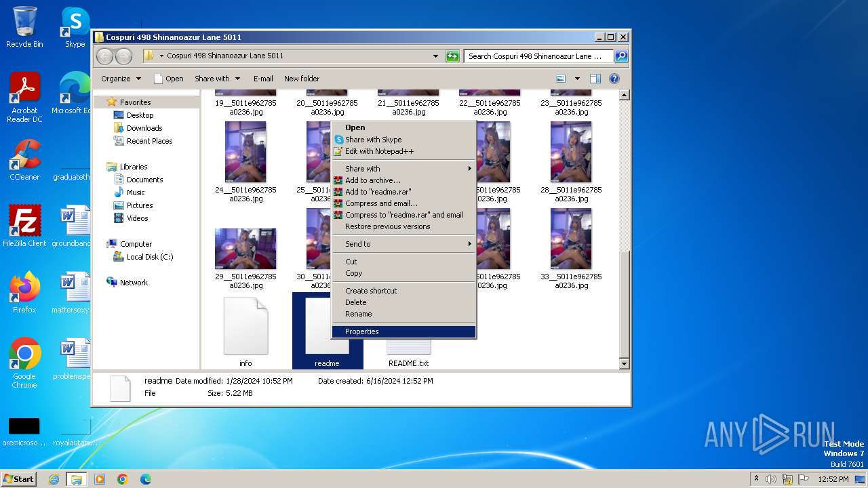Open CCleaner desktop shortcut
The image size is (868, 488).
[24, 160]
